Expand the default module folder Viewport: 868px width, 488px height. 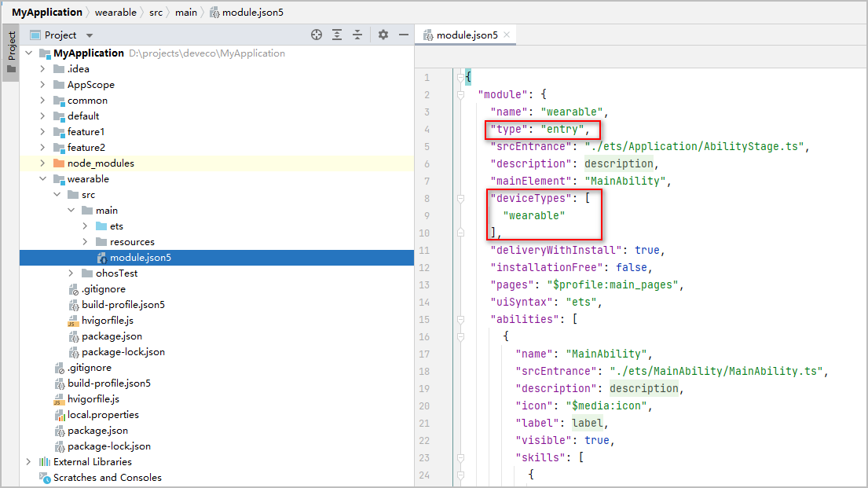pyautogui.click(x=42, y=116)
